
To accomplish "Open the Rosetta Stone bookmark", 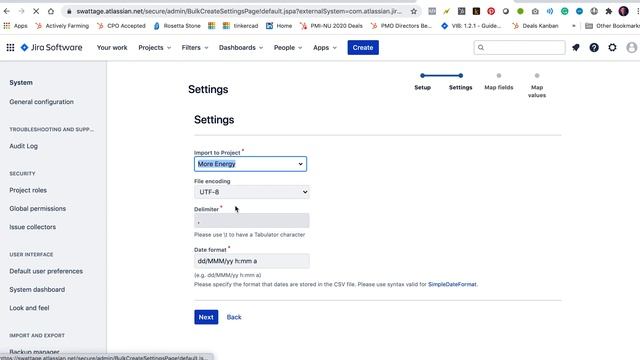I will [x=177, y=26].
